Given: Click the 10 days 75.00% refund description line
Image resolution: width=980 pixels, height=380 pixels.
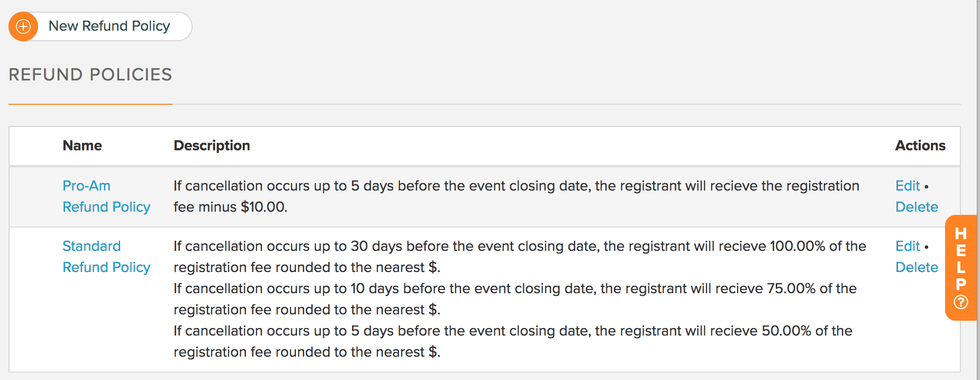Looking at the screenshot, I should [x=515, y=299].
